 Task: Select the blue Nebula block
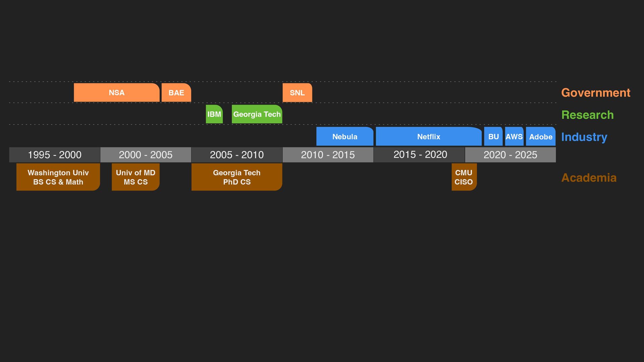(344, 136)
